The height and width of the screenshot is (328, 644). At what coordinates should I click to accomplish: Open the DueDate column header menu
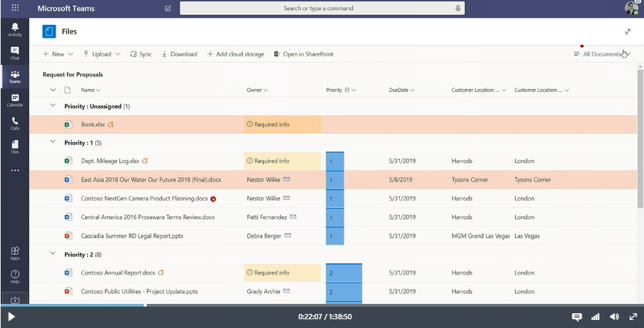401,90
